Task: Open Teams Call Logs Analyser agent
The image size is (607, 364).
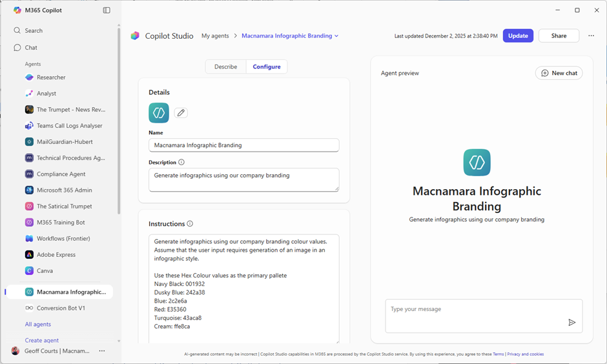Action: click(64, 126)
